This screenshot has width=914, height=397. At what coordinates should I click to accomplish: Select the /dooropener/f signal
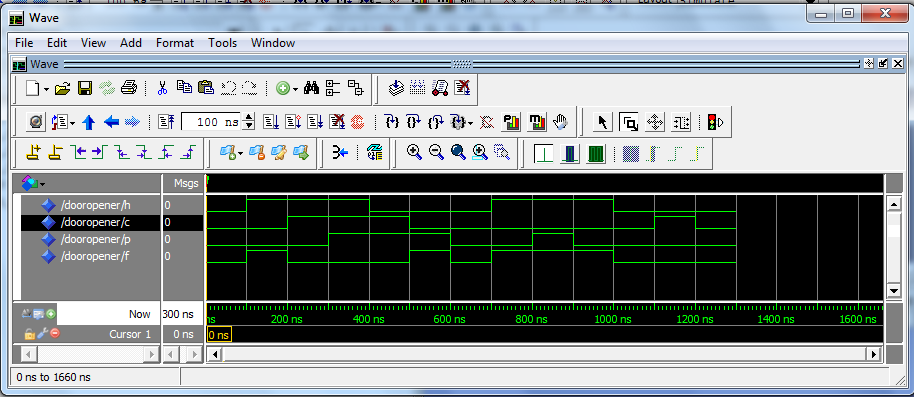coord(96,256)
